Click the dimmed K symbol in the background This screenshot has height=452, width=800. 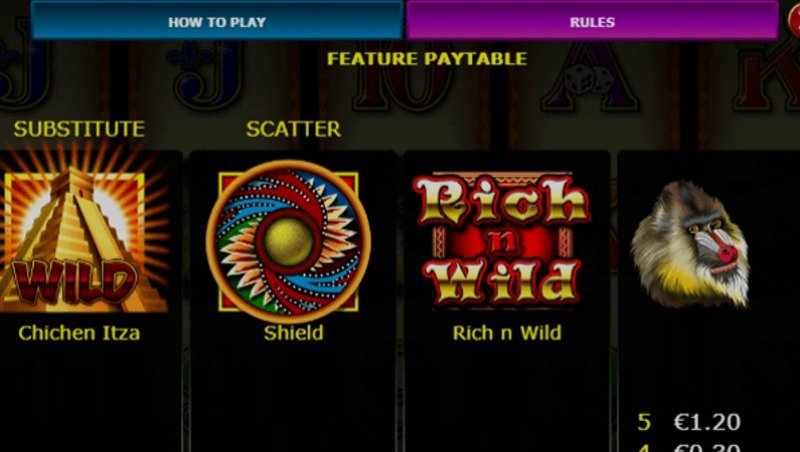765,77
